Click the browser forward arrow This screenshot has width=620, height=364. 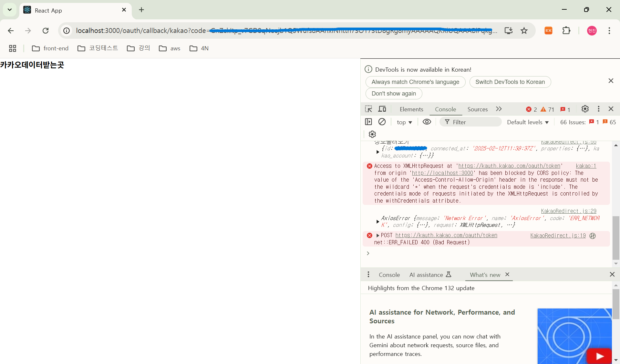(28, 31)
